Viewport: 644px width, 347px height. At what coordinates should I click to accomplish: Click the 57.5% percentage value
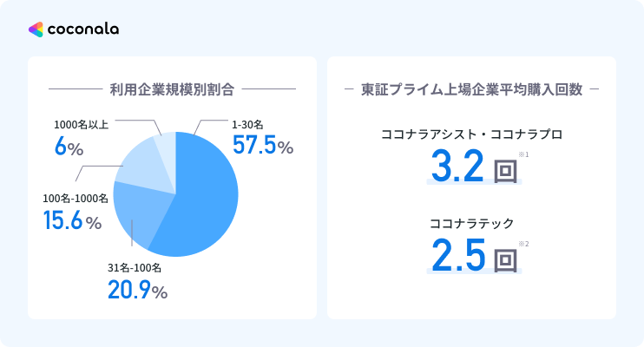coord(262,146)
